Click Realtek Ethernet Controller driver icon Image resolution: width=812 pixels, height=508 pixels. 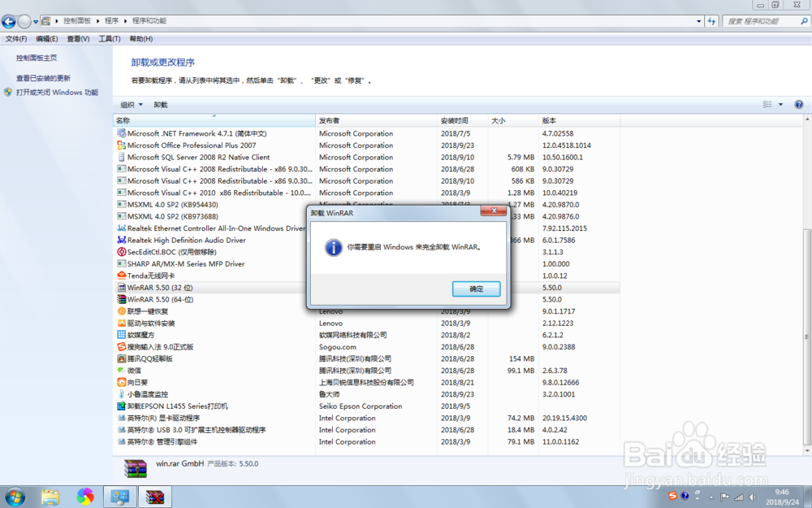121,228
